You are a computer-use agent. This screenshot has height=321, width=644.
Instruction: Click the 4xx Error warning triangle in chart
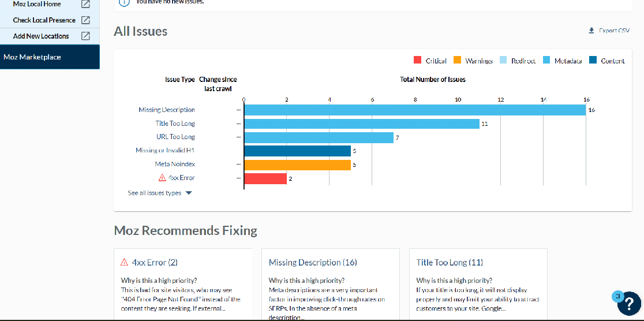click(x=162, y=178)
